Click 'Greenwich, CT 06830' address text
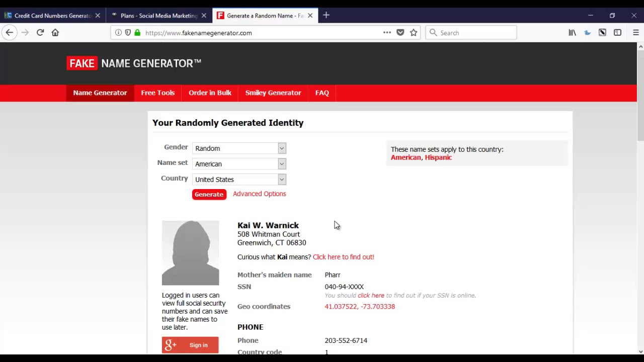The height and width of the screenshot is (362, 644). coord(272,243)
